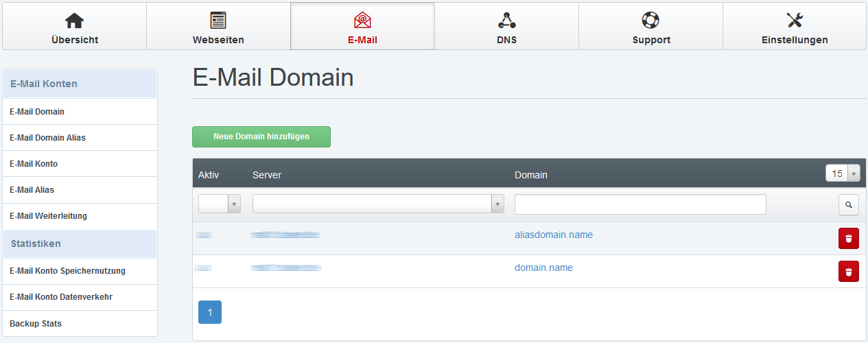Click the magnifier search filter button

point(848,204)
